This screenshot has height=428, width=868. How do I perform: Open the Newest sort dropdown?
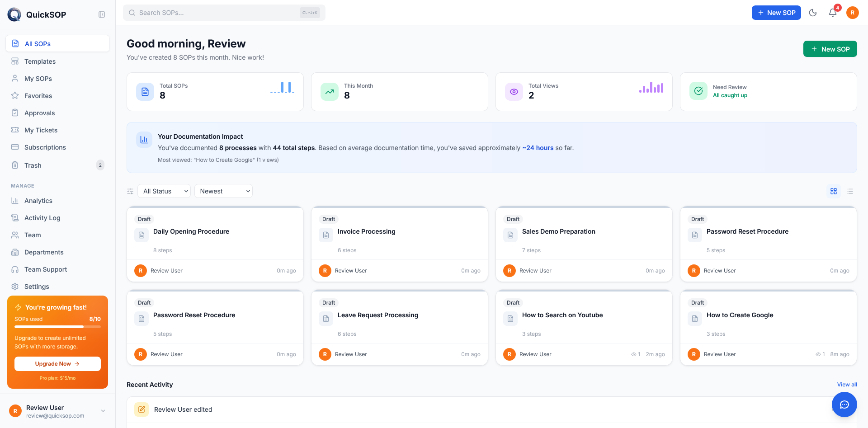point(224,191)
